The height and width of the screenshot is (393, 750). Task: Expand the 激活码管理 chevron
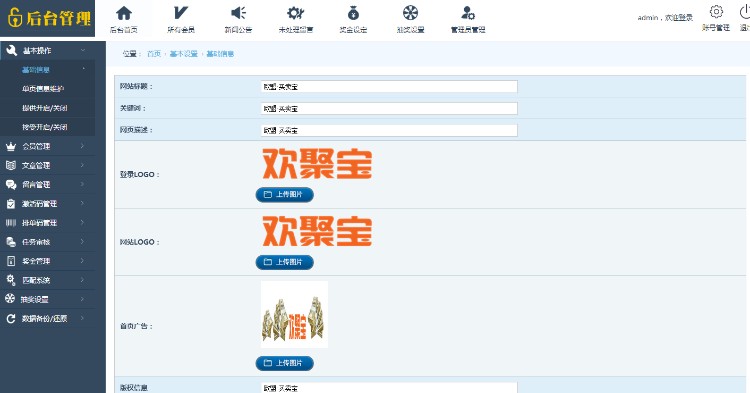coord(82,203)
